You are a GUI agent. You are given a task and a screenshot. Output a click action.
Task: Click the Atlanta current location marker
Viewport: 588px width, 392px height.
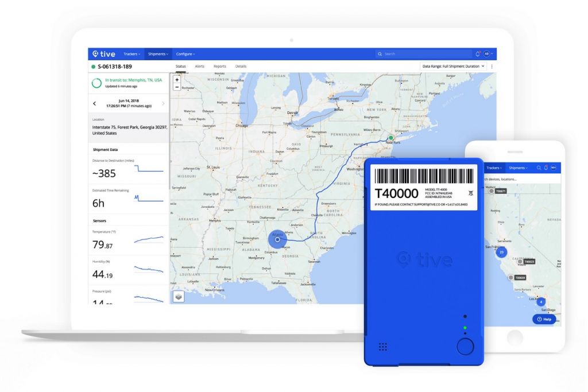(277, 239)
